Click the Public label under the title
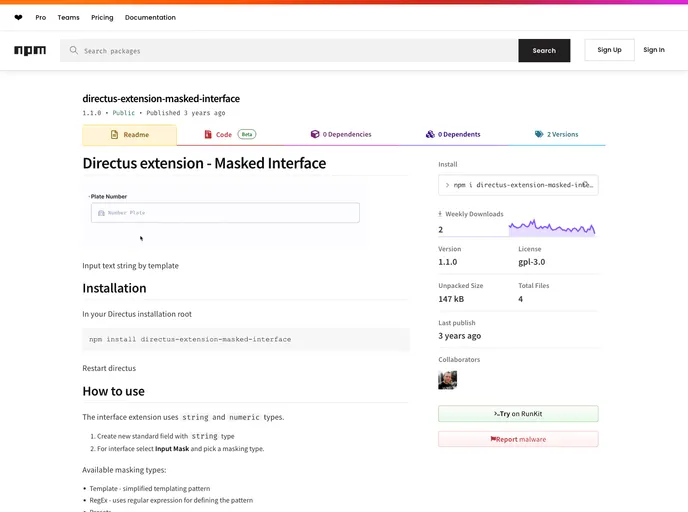The width and height of the screenshot is (688, 512). [x=124, y=113]
